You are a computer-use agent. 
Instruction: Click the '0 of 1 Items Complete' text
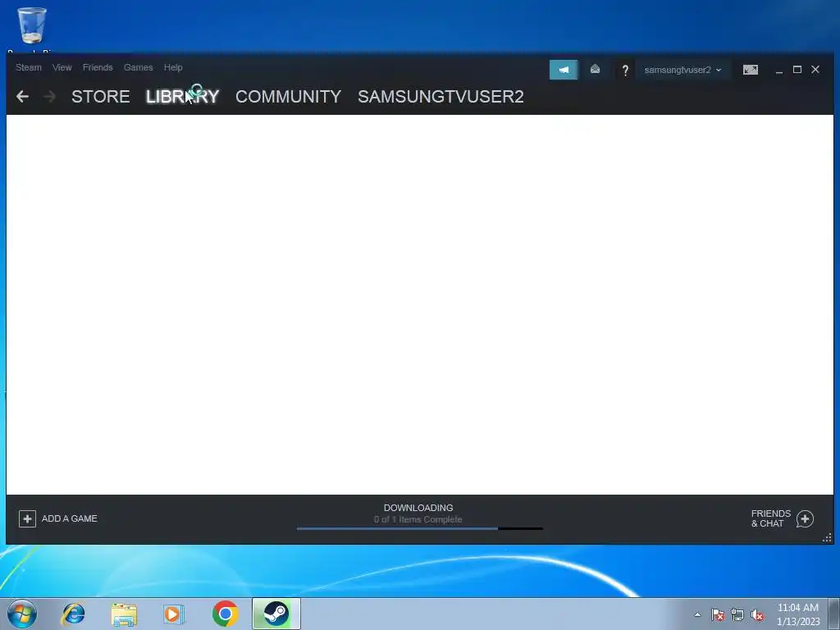(x=418, y=519)
